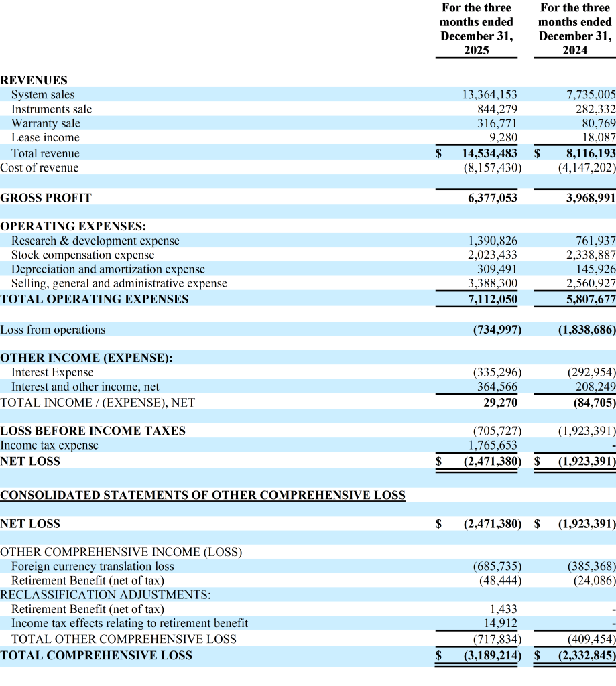Click the Cost of revenue label
616x686 pixels.
(x=40, y=168)
